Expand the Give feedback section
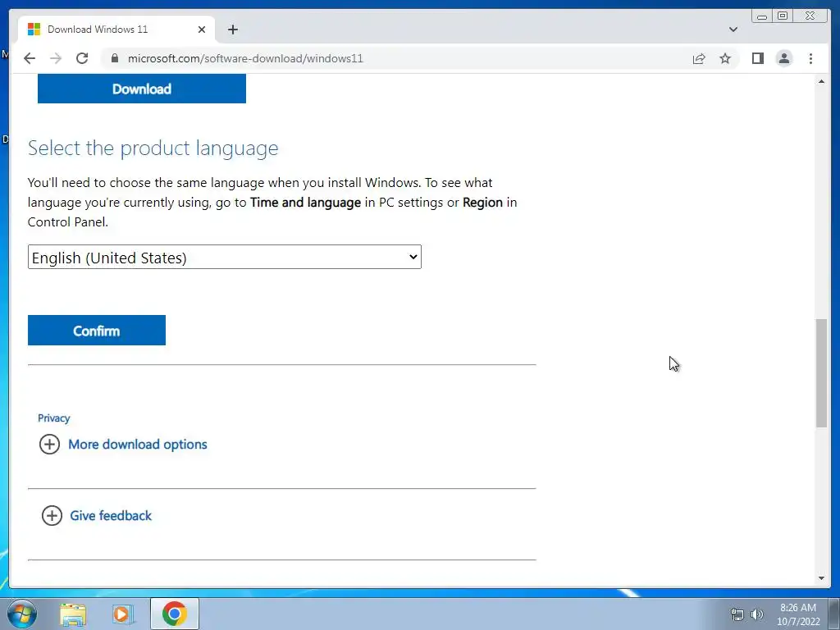Viewport: 840px width, 630px height. click(x=97, y=515)
